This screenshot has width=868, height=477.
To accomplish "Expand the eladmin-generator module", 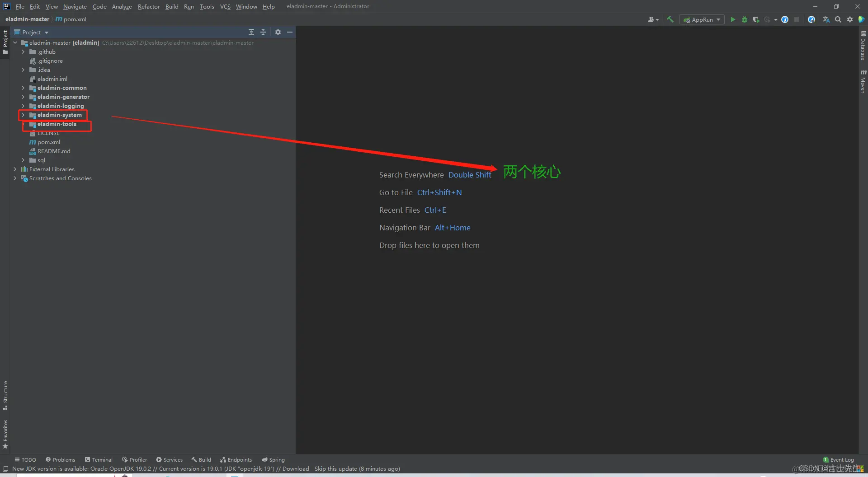I will 23,97.
